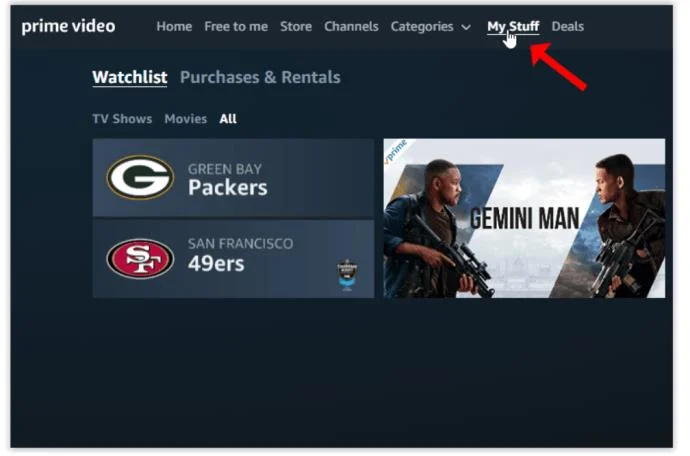Image resolution: width=690 pixels, height=456 pixels.
Task: Click the SAN FRANCISCO label
Action: click(x=240, y=244)
